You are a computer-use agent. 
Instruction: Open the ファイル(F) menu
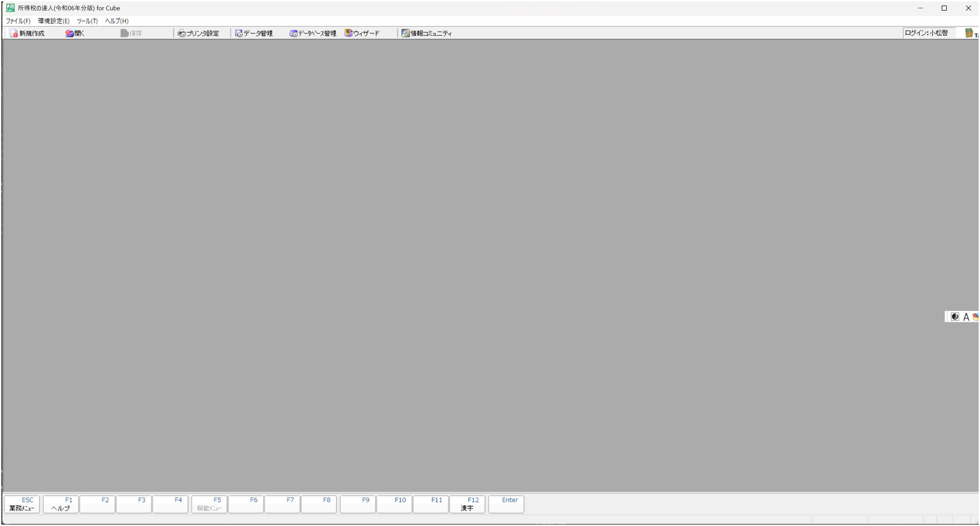coord(18,21)
